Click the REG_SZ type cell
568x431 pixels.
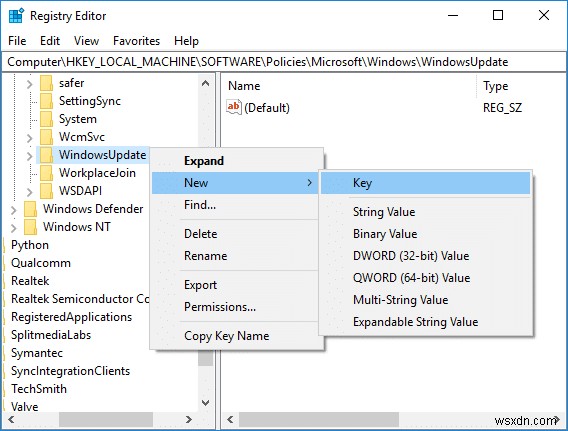pos(502,108)
